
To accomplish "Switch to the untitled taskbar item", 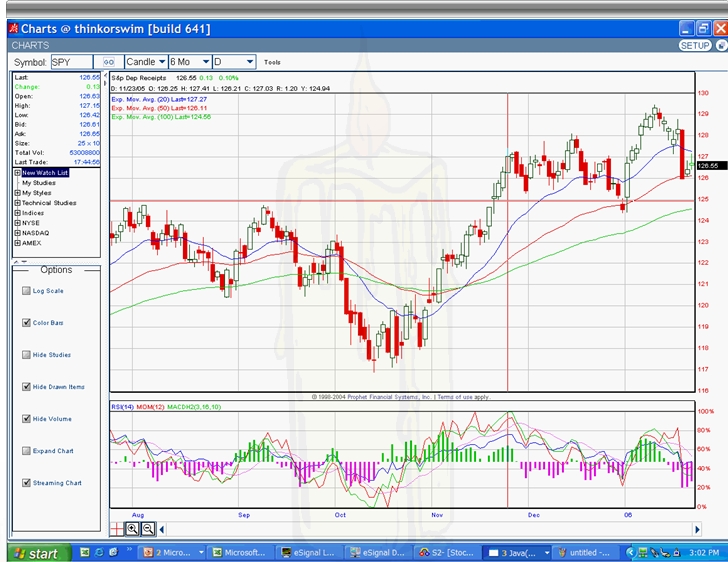I will (586, 553).
